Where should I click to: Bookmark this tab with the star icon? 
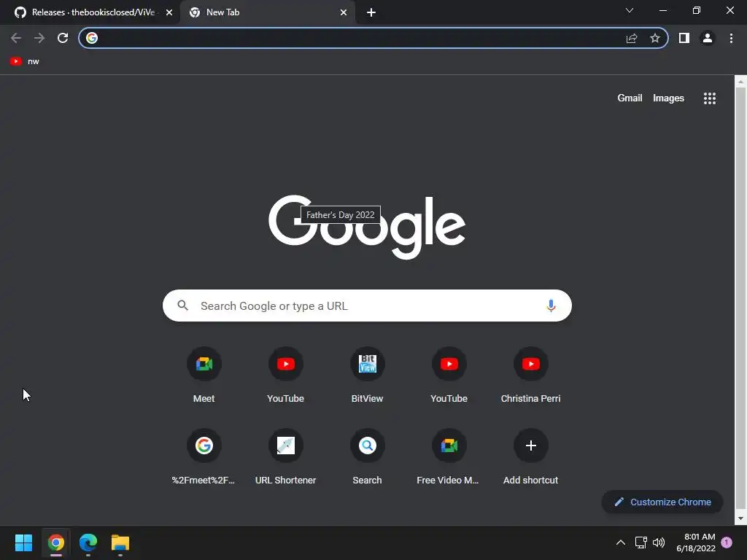point(655,38)
